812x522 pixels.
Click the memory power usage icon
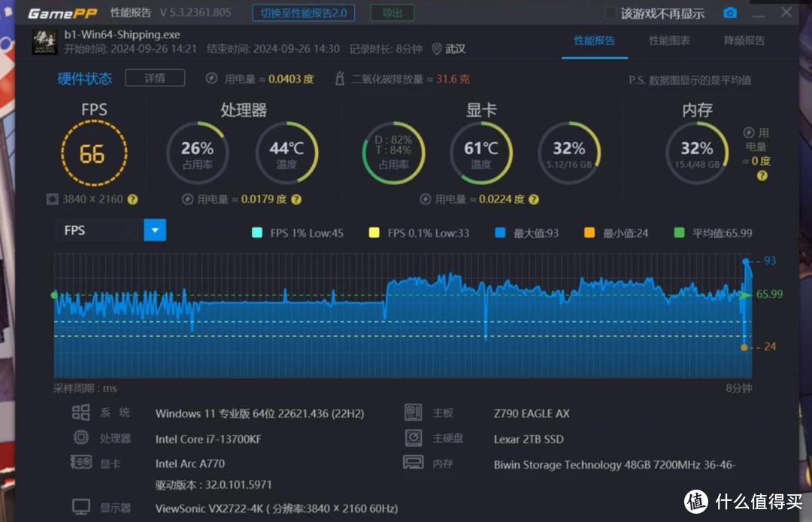(x=749, y=132)
